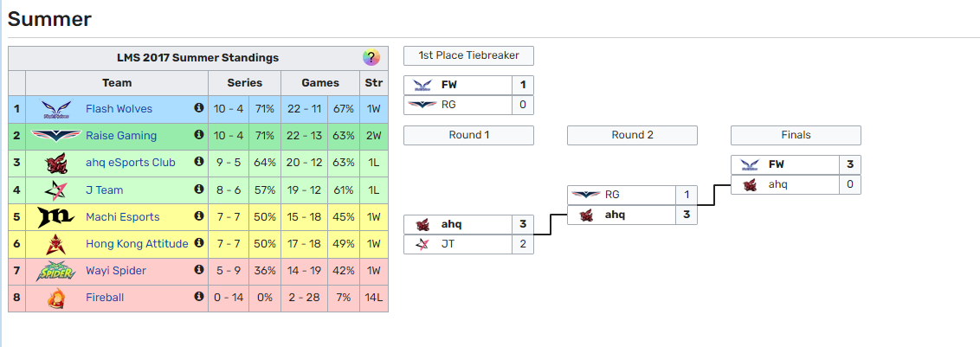Select FW in the Finals bracket
The height and width of the screenshot is (347, 980).
776,164
